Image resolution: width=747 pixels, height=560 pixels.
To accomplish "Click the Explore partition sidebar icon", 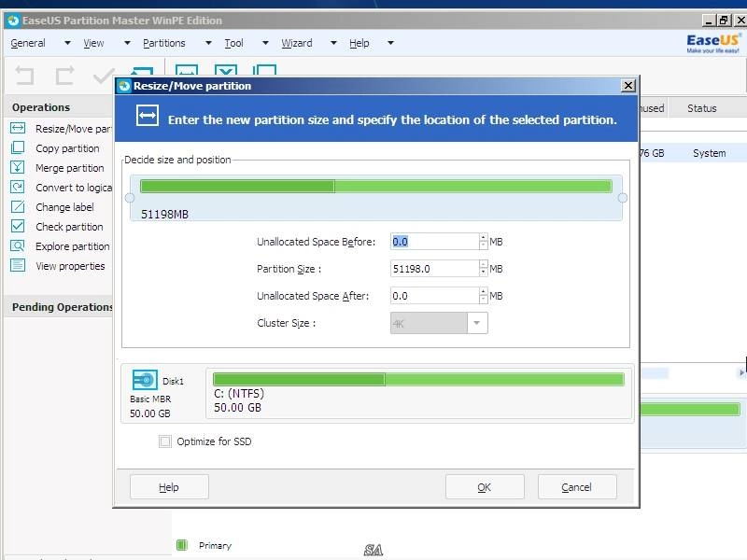I will (x=18, y=245).
